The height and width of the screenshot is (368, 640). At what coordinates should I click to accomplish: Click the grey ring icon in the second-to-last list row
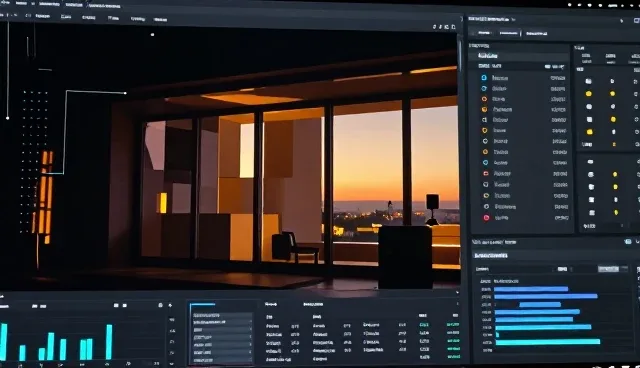click(486, 207)
